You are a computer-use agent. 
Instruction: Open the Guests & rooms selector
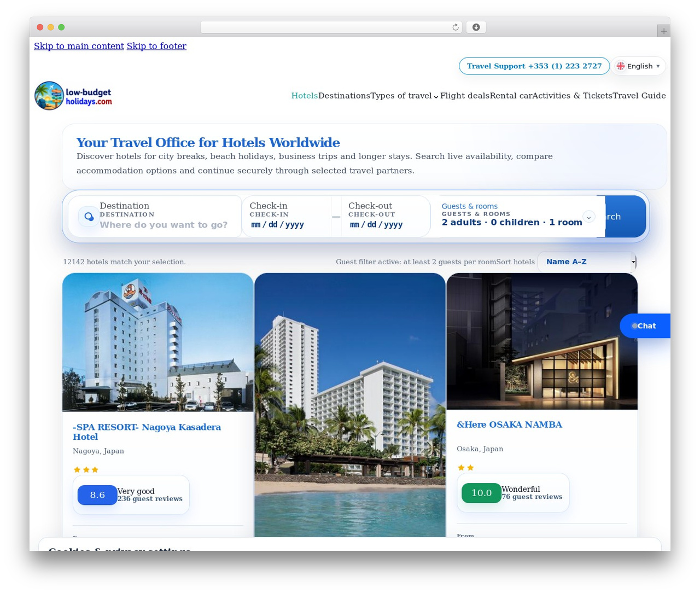pyautogui.click(x=518, y=217)
